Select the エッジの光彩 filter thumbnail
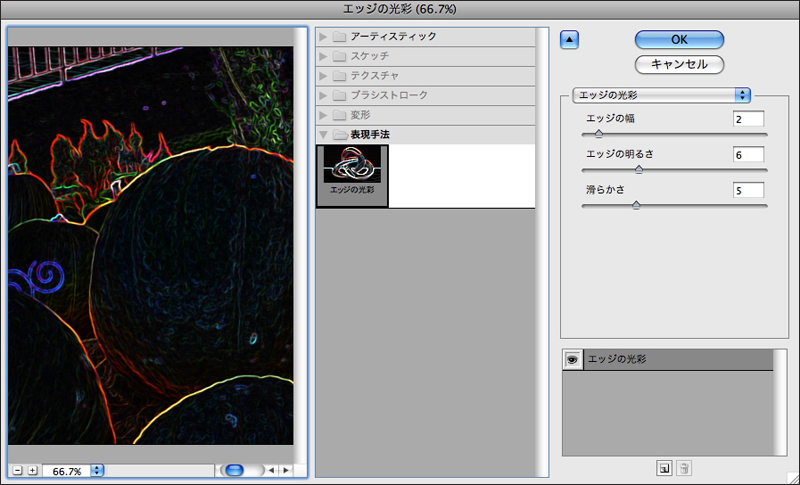The width and height of the screenshot is (800, 485). pyautogui.click(x=352, y=175)
